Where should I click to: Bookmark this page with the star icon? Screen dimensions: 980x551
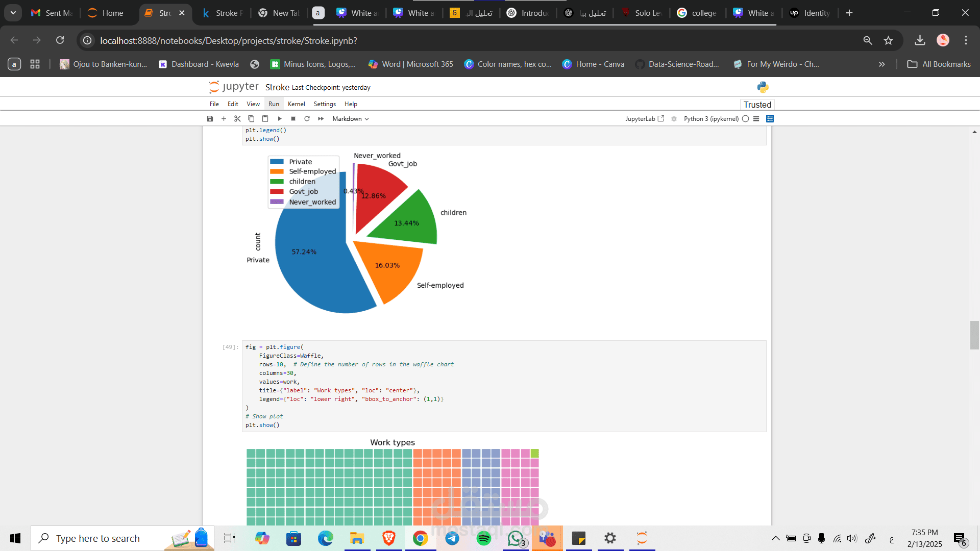pos(889,40)
